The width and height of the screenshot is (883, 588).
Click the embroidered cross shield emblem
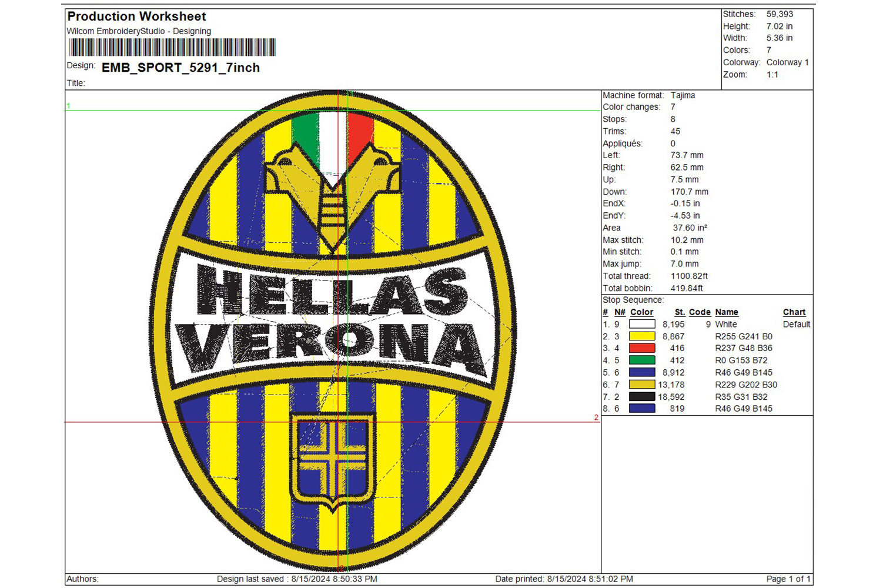click(x=333, y=462)
